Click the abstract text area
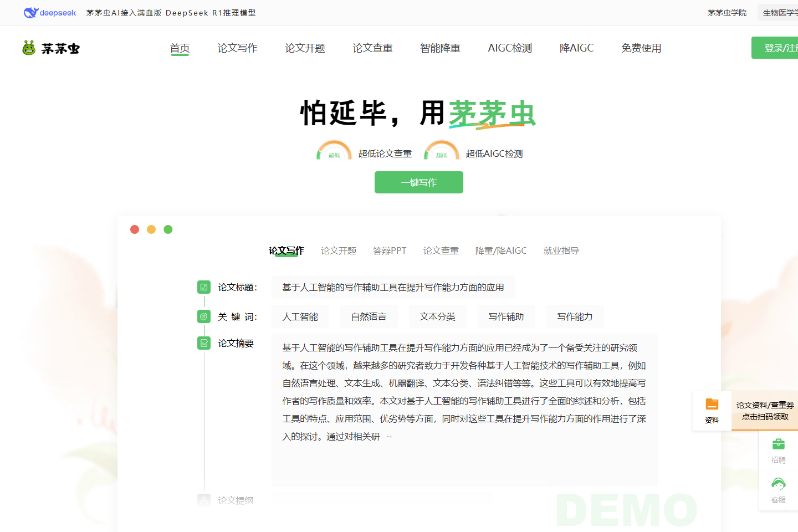The image size is (798, 532). [464, 410]
